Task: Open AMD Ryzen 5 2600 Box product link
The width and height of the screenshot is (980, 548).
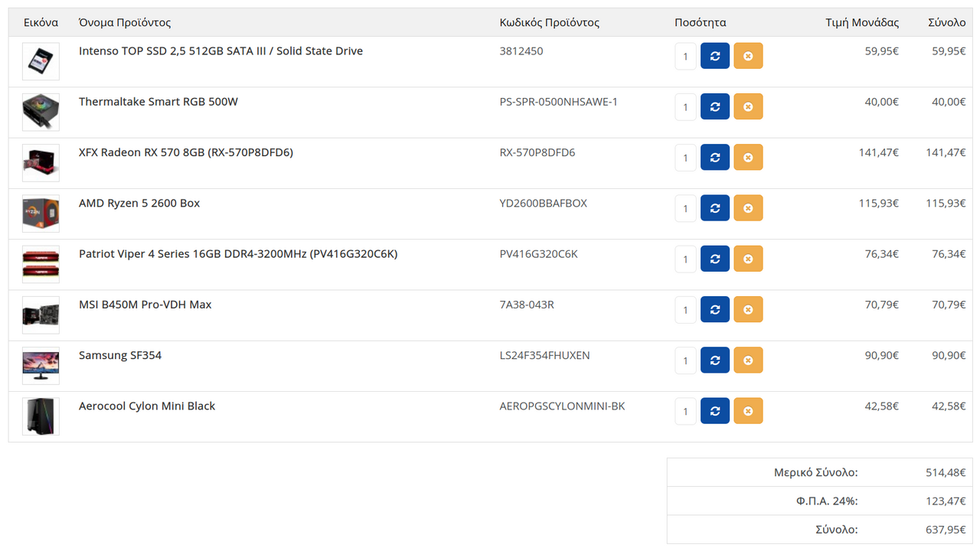Action: pos(139,203)
